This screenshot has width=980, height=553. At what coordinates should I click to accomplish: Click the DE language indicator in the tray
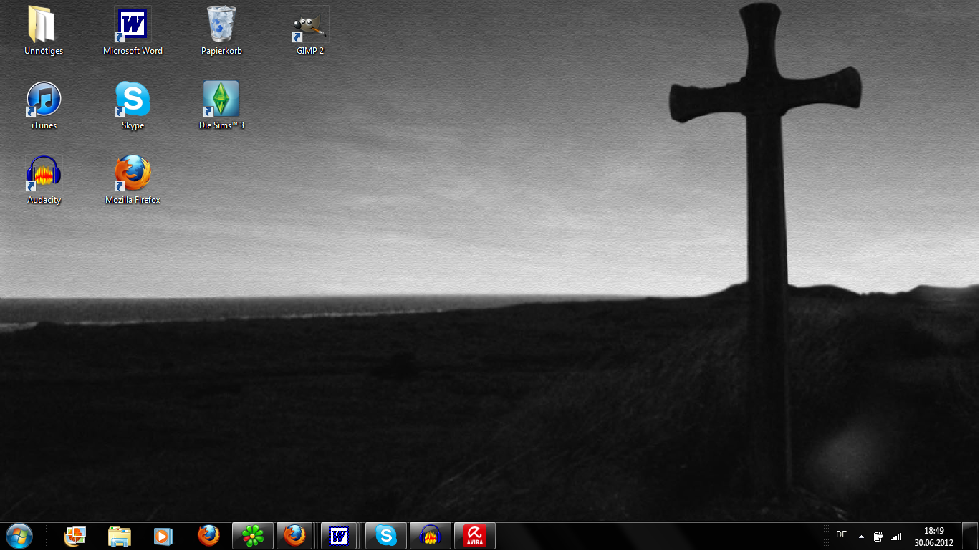841,535
